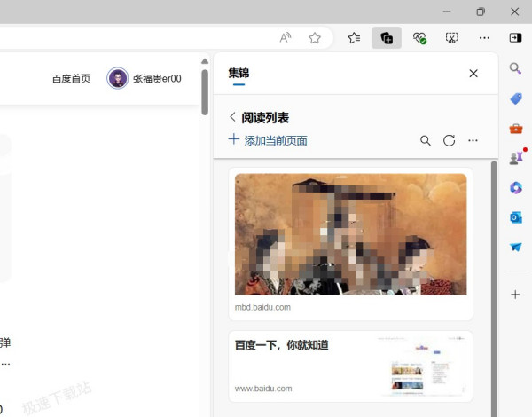532x417 pixels.
Task: Search within the 阅读列表 collection
Action: coord(426,140)
